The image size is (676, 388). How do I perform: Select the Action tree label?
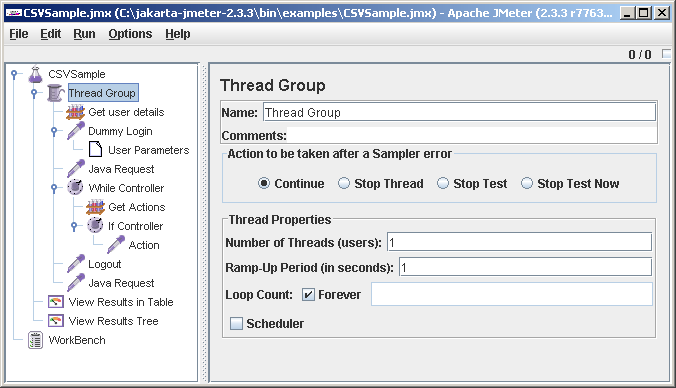coord(144,245)
